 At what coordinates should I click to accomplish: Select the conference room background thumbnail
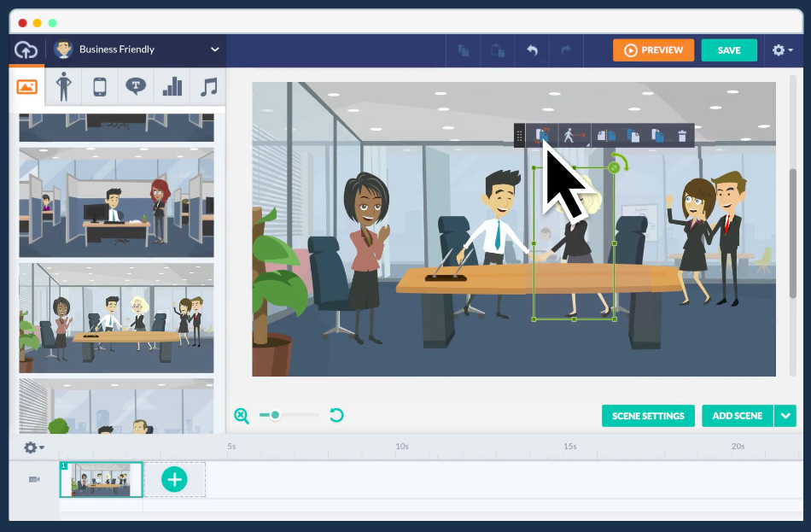pyautogui.click(x=116, y=318)
